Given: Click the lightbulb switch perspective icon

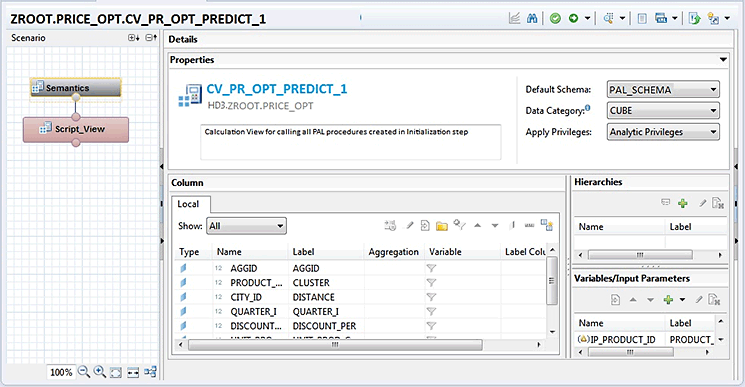Looking at the screenshot, I should coord(713,19).
